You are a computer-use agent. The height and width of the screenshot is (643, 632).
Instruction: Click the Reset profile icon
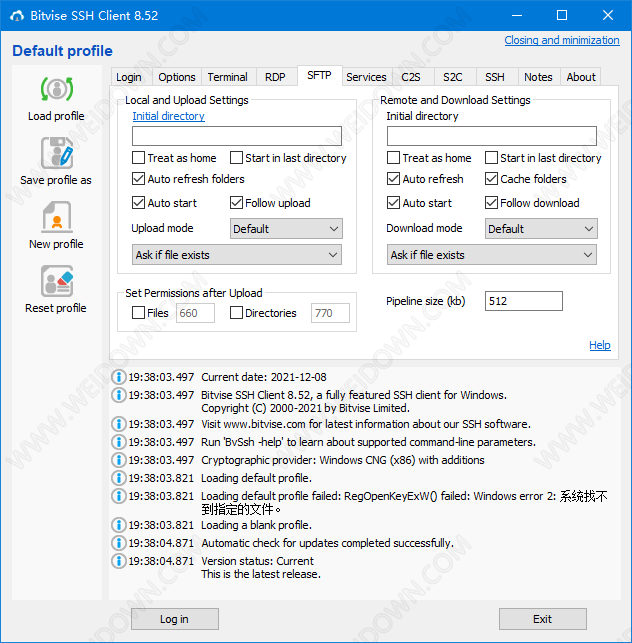(x=57, y=281)
